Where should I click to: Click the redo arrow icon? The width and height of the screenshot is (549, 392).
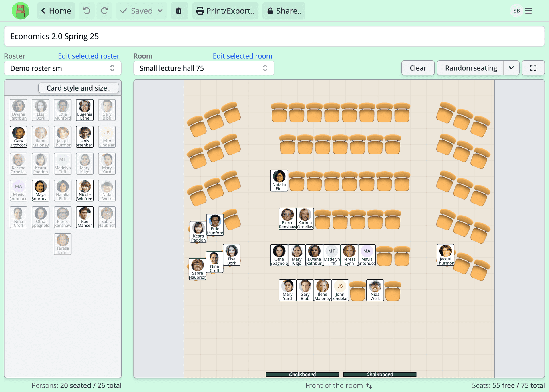(x=104, y=11)
